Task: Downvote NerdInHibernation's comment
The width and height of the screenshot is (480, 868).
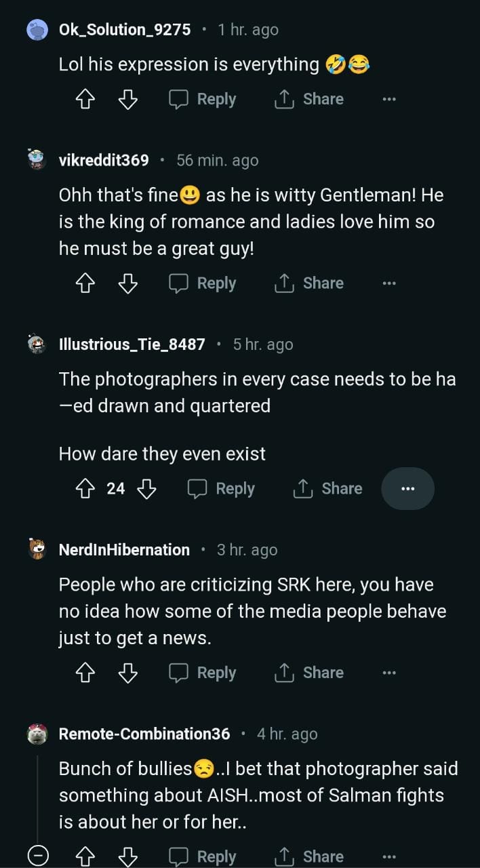Action: [x=127, y=673]
